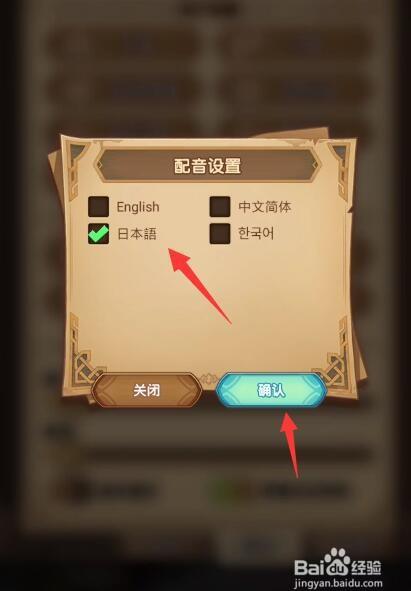Tick the 中文简体 checkbox
Screen dimensions: 411x591
(220, 206)
